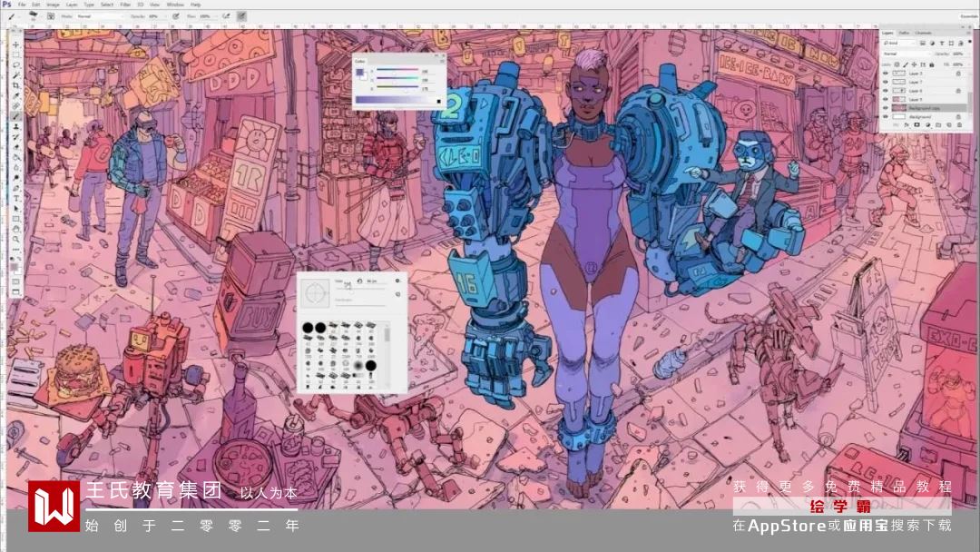Toggle lock image pixels brush icon
The image size is (980, 552).
906,64
